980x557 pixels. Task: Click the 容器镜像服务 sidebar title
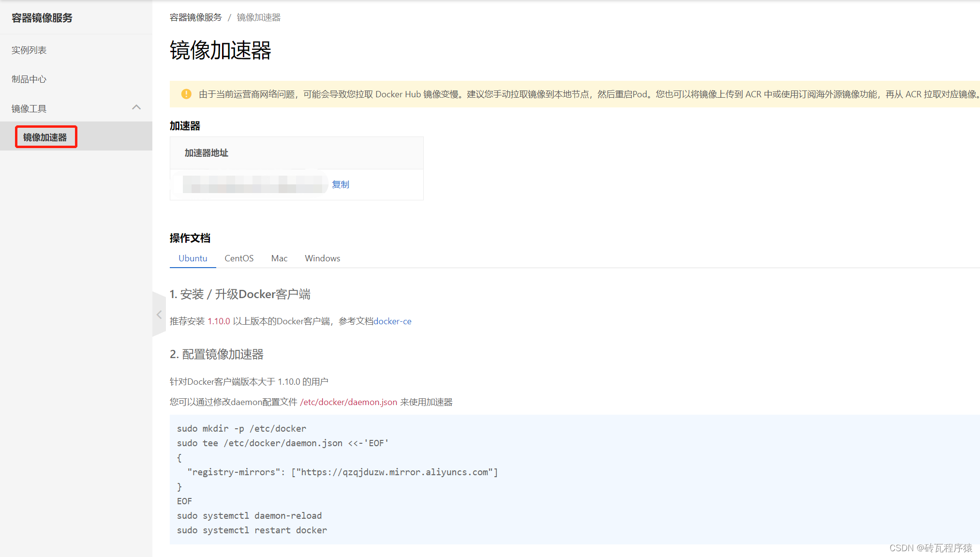coord(42,18)
